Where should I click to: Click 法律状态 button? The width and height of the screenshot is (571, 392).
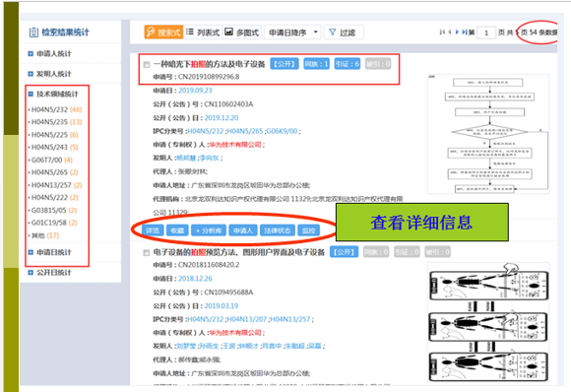pos(277,230)
